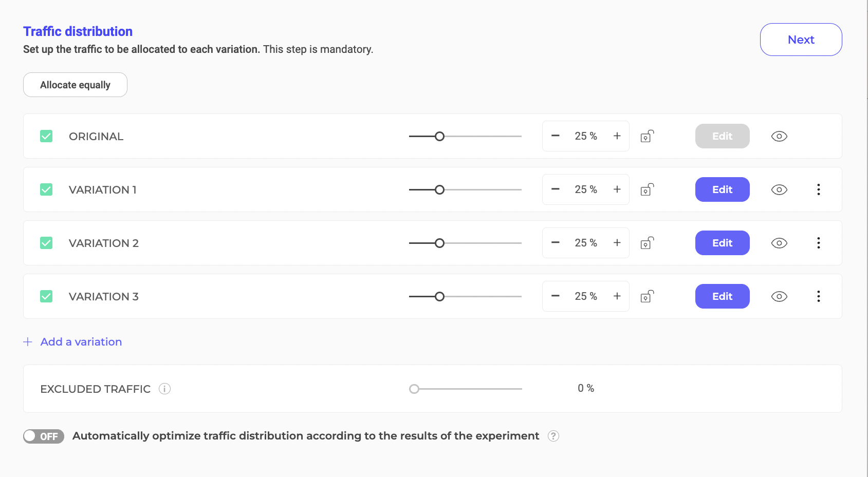Lock the ORIGINAL traffic allocation
The image size is (868, 477).
point(647,136)
